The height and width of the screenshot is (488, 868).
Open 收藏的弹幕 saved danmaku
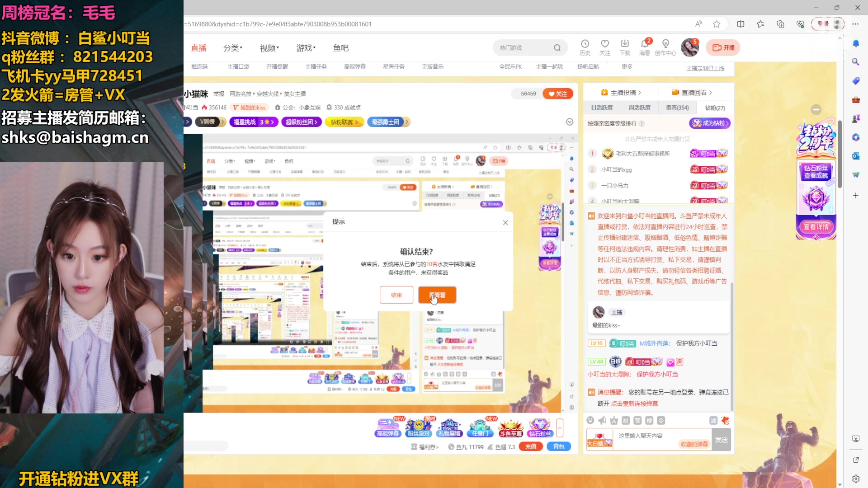tap(694, 444)
